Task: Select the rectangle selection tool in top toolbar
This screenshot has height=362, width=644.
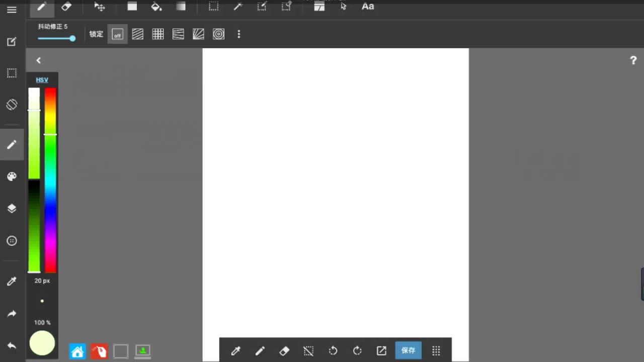Action: tap(214, 7)
